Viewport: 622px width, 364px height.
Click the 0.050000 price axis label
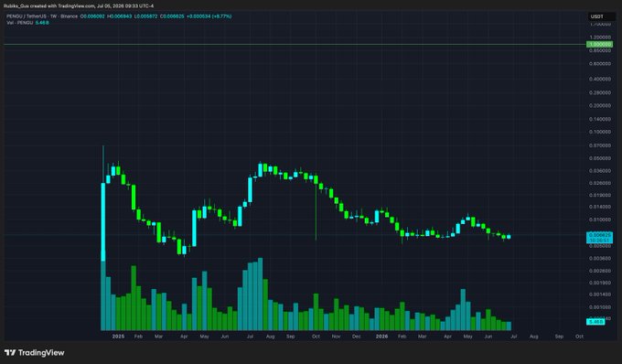[600, 158]
